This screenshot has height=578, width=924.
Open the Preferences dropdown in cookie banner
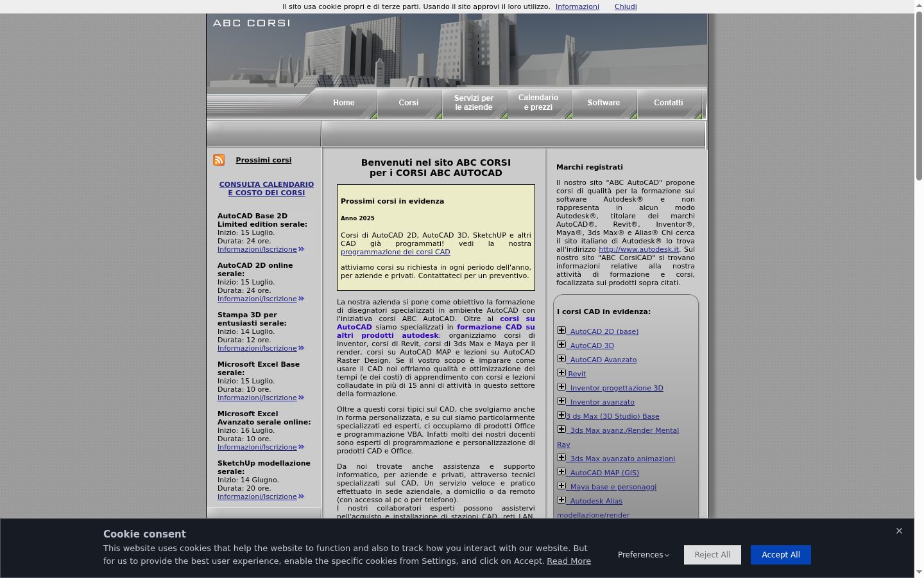644,555
